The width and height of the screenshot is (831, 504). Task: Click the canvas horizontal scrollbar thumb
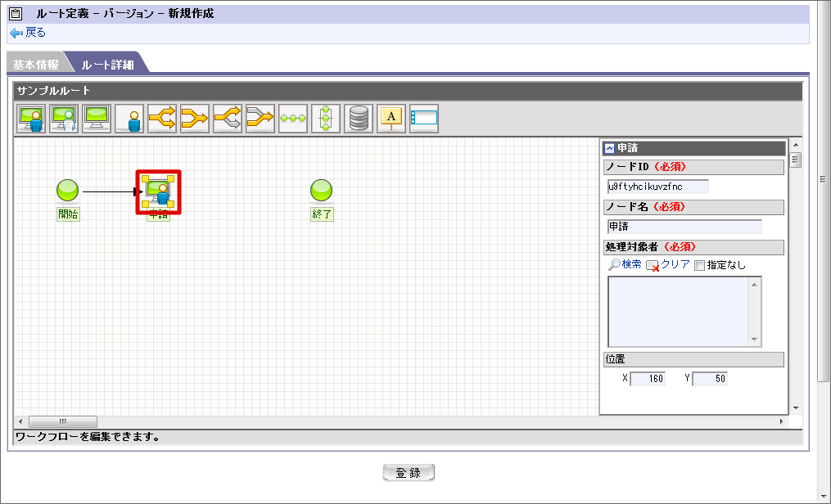62,421
